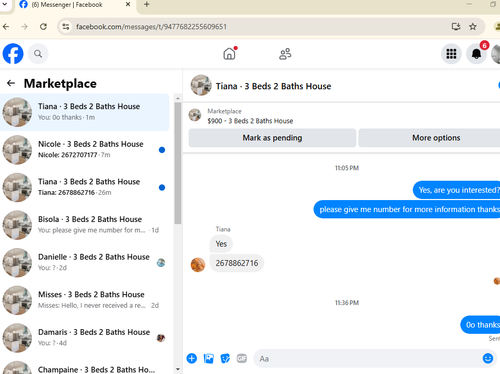Screen dimensions: 500x374
Task: Click the install app icon in address bar
Action: (x=456, y=26)
